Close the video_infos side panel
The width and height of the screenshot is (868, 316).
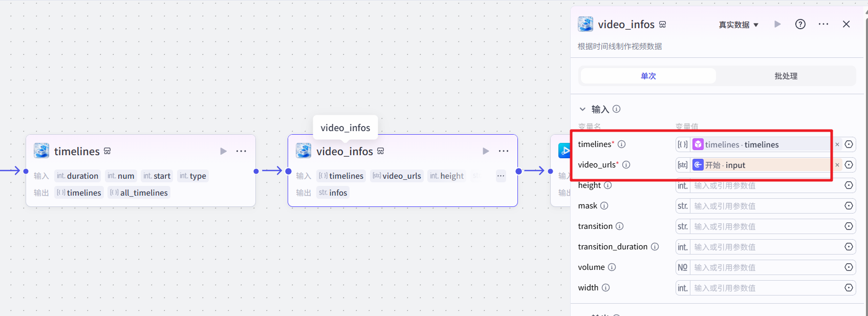coord(846,24)
